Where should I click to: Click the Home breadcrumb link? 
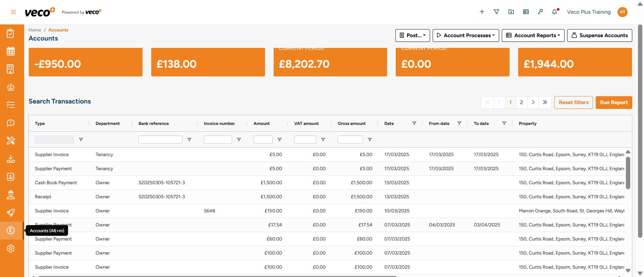[35, 30]
